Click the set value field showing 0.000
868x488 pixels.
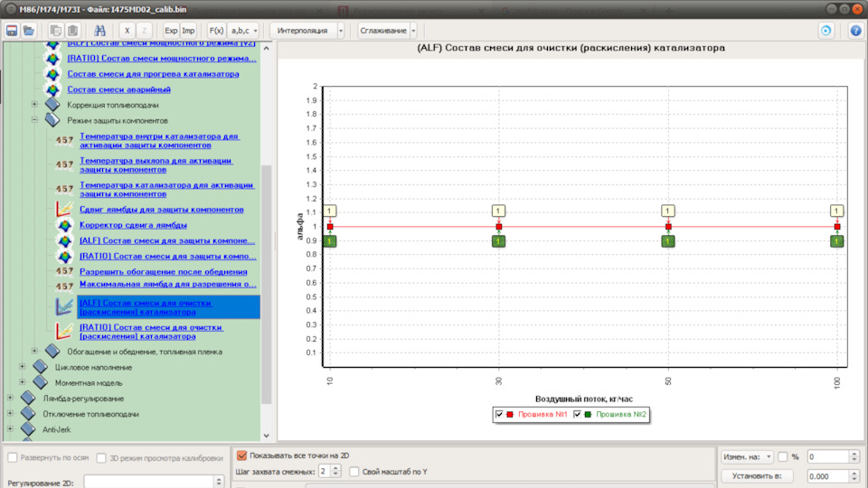[828, 476]
